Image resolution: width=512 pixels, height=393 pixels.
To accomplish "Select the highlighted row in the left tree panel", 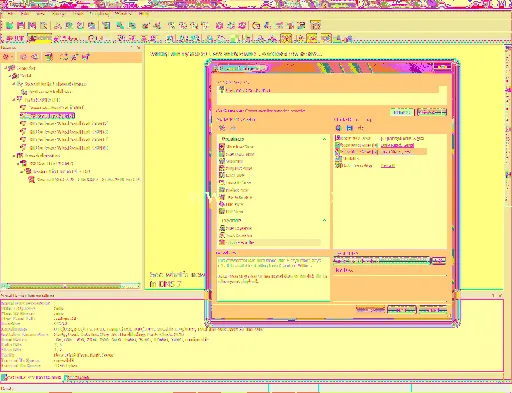I will click(x=47, y=116).
